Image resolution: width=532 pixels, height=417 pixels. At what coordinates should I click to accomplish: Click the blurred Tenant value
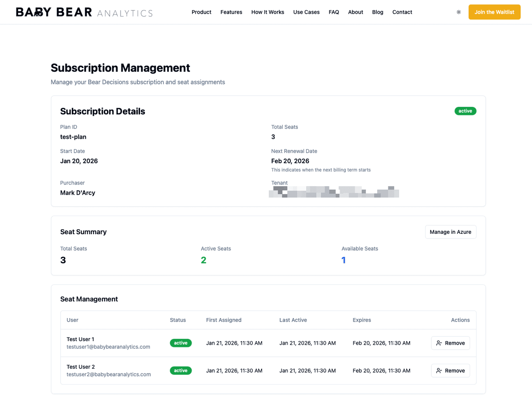coord(334,192)
